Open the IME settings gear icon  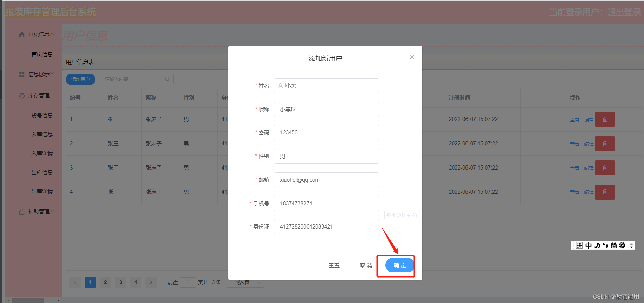click(622, 245)
